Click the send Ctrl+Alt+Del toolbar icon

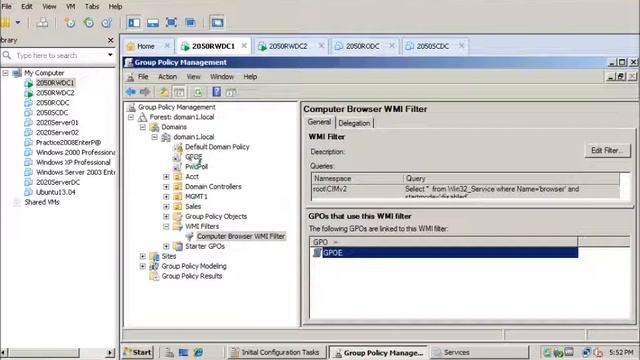42,22
